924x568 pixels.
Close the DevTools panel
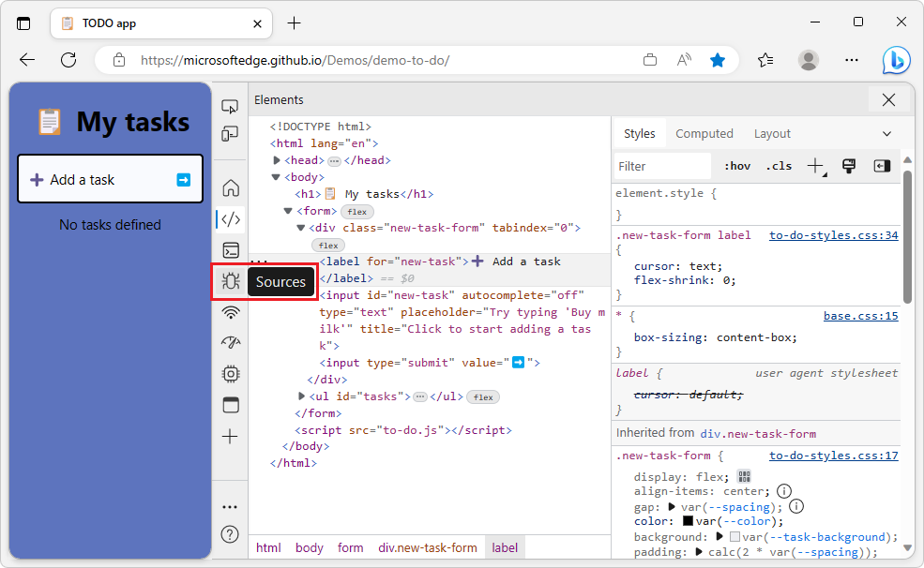coord(888,100)
